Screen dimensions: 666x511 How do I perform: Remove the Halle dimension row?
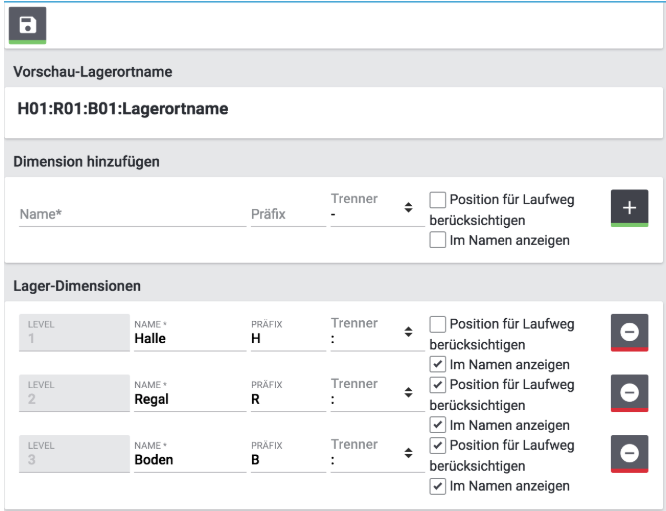click(629, 332)
